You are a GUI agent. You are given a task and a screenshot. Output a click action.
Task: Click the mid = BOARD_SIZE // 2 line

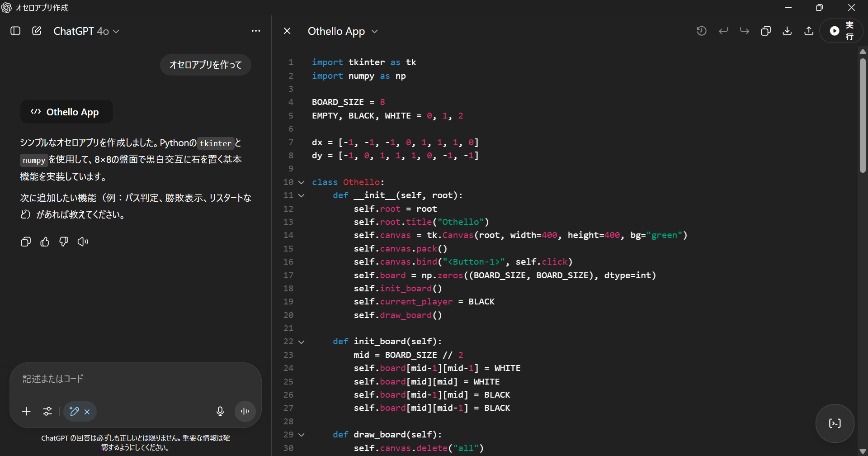pos(408,355)
